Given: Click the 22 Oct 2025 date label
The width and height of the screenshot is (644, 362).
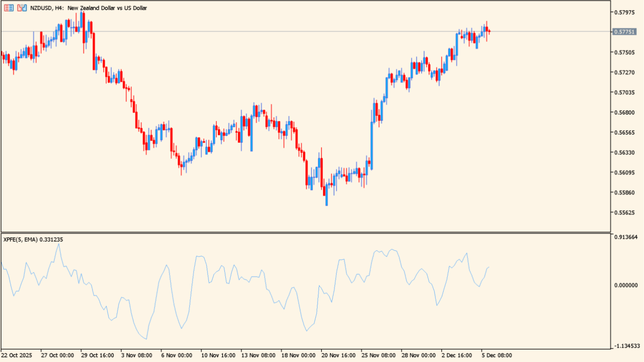Looking at the screenshot, I should tap(17, 355).
